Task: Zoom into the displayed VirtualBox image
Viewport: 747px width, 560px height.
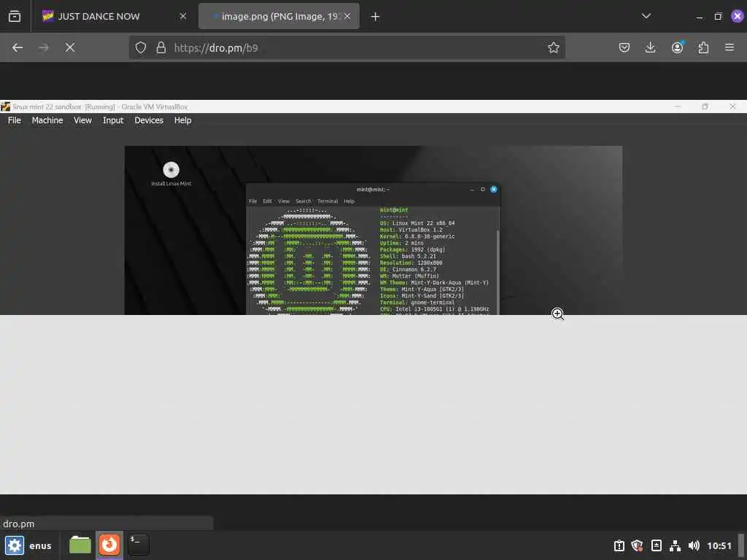Action: click(x=373, y=297)
